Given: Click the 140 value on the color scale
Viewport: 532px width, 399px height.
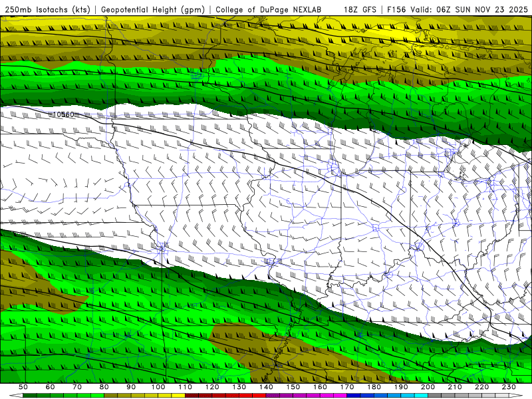Looking at the screenshot, I should (x=266, y=387).
